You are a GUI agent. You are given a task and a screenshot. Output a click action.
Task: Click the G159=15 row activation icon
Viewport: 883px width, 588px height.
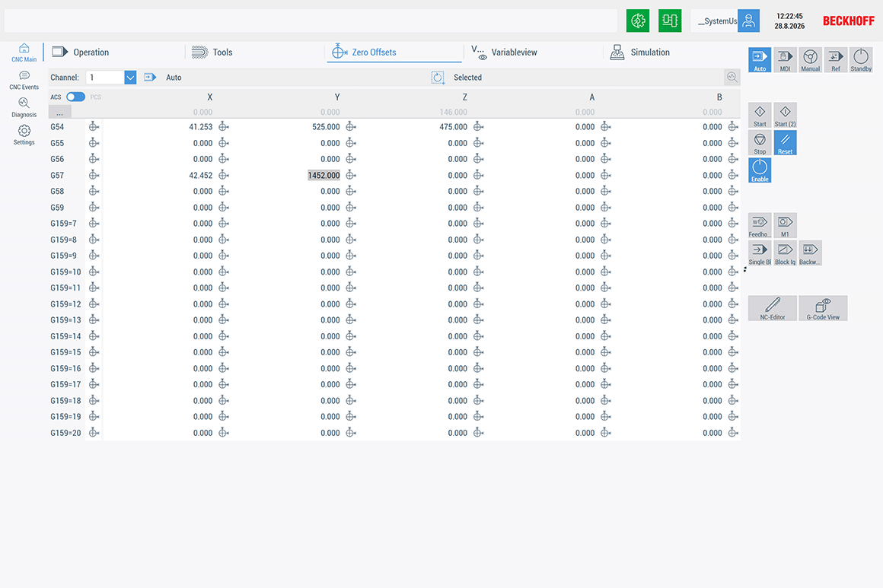94,352
